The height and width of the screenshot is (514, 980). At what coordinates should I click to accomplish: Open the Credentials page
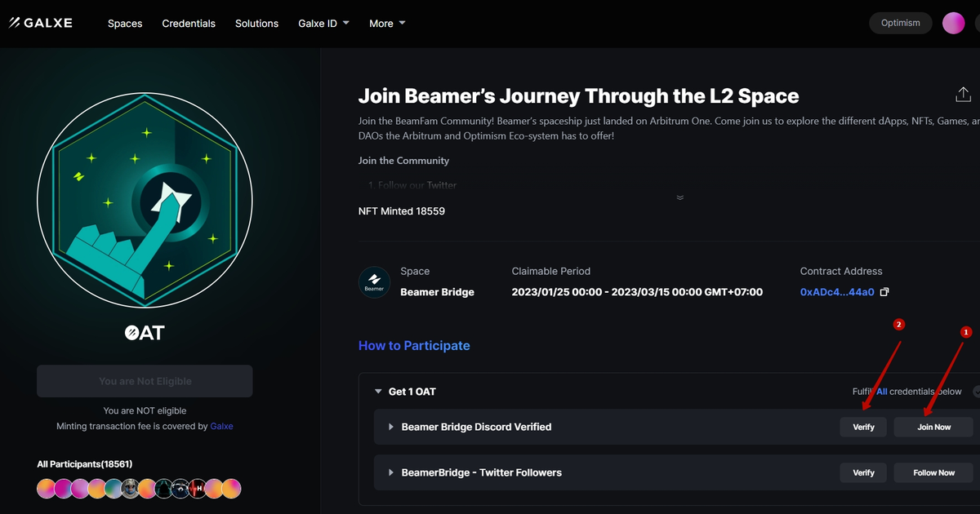pyautogui.click(x=189, y=23)
